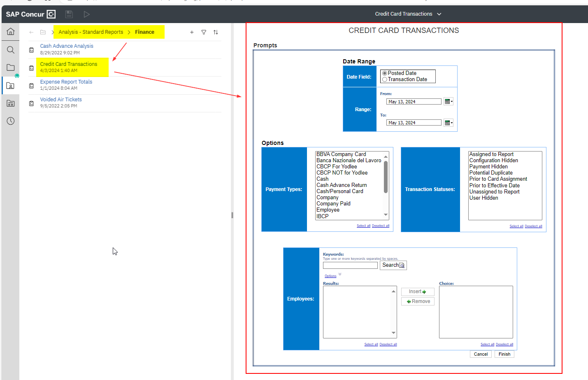Open the Analysis - Standard Reports breadcrumb

(91, 32)
